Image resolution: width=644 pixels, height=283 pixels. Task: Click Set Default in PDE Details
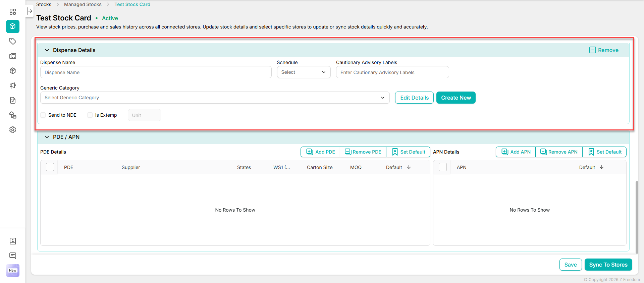[408, 152]
